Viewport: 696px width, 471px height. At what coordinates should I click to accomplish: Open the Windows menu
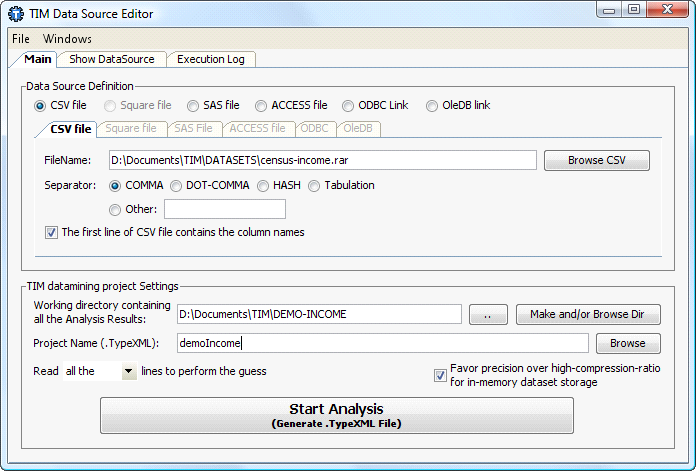click(67, 39)
